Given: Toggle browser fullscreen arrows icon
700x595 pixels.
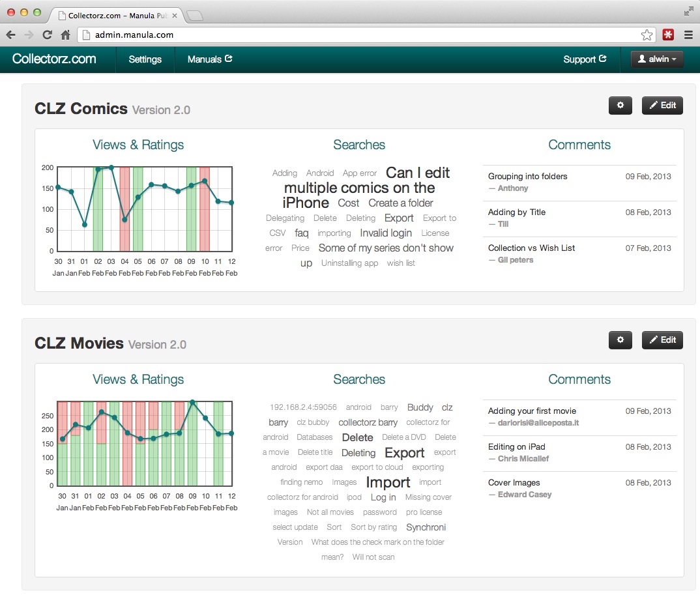Looking at the screenshot, I should coord(688,12).
